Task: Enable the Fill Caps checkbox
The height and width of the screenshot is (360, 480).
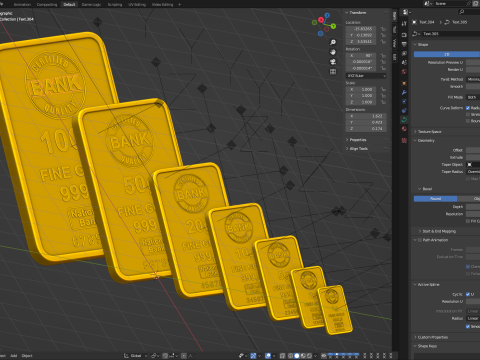Action: point(468,221)
